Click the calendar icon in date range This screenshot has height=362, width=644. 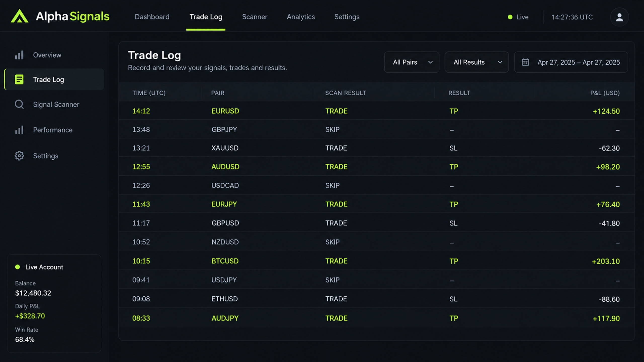click(525, 62)
